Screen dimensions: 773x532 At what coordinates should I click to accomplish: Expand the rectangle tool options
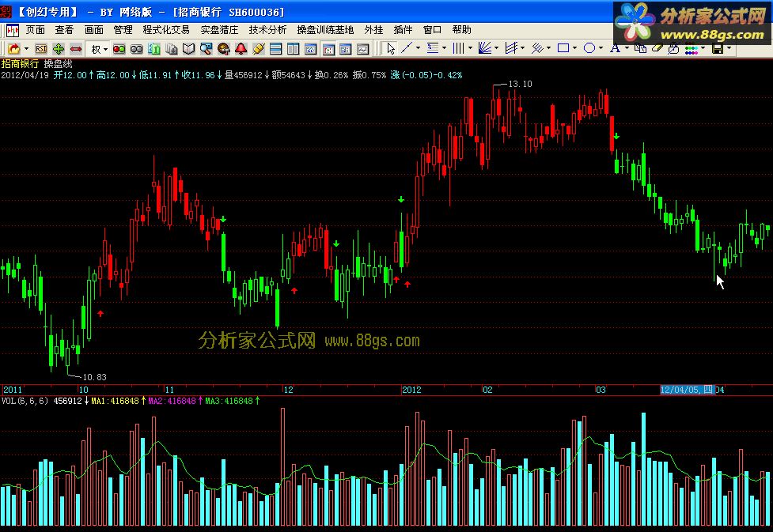point(575,48)
